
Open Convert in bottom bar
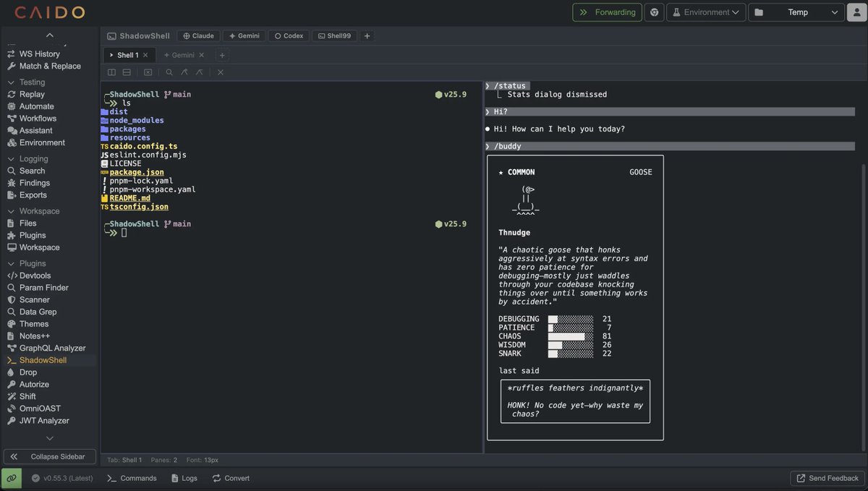pos(231,478)
